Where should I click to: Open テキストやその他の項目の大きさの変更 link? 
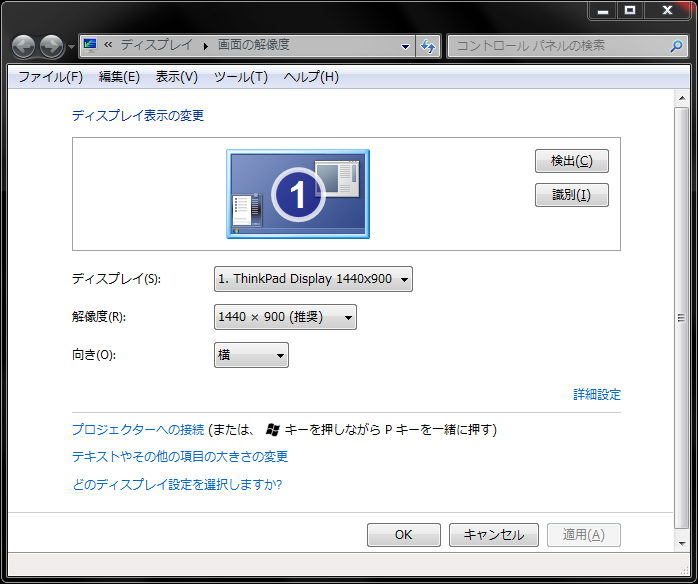tap(180, 457)
